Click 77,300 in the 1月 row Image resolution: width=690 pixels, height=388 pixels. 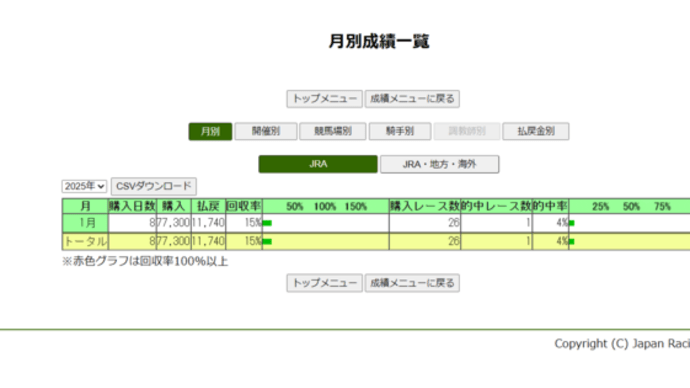173,223
